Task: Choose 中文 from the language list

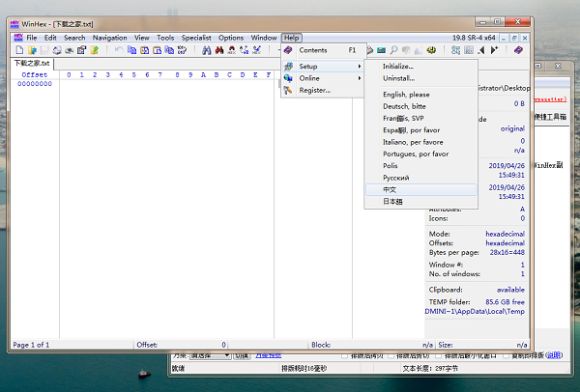Action: (391, 190)
